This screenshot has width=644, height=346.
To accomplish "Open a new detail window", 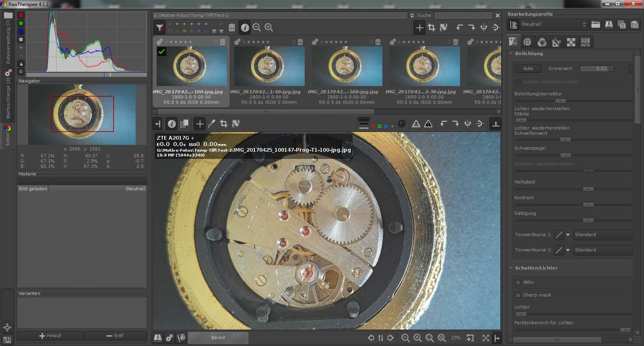I will point(470,338).
